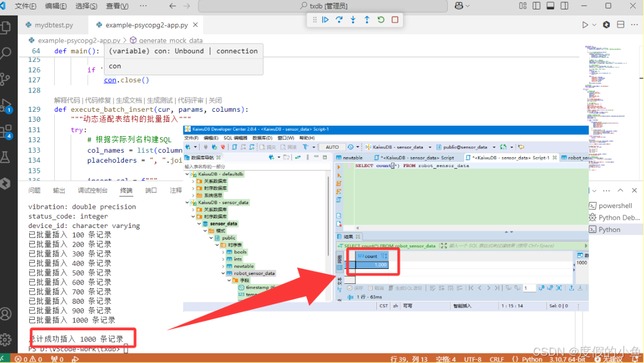The height and width of the screenshot is (363, 644).
Task: Expand 关系数据库 under KaiwuDB - defaultdb
Action: 193,181
